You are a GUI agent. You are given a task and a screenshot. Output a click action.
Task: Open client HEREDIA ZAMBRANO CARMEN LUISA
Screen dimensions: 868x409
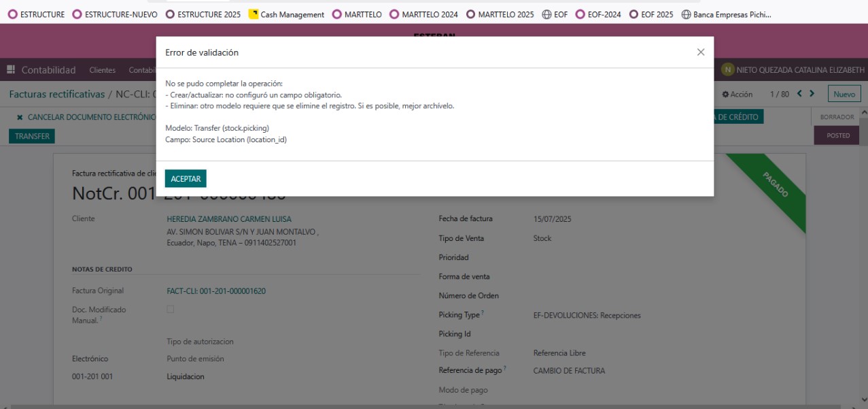tap(229, 219)
